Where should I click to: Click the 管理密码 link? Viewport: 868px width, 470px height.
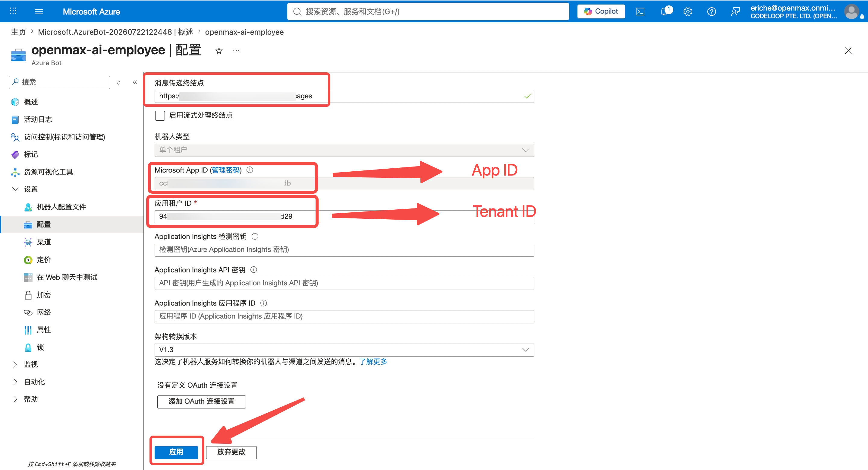(226, 170)
